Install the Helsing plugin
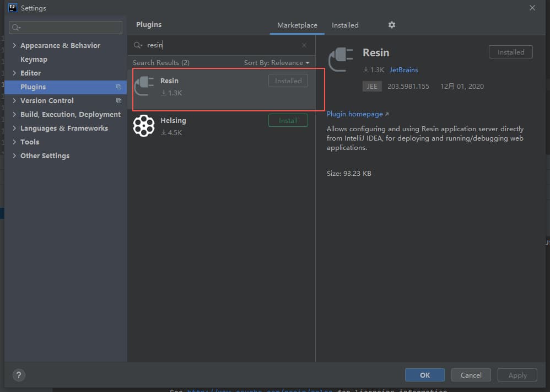 pos(288,120)
